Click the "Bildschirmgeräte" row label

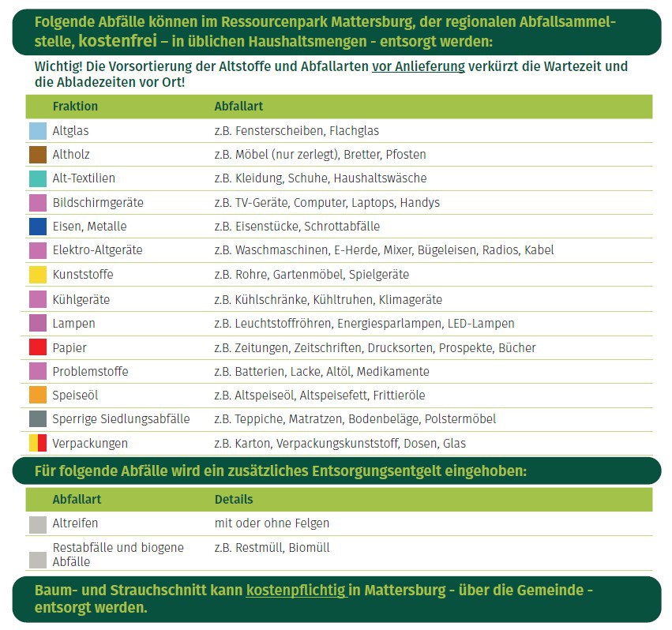[x=98, y=203]
